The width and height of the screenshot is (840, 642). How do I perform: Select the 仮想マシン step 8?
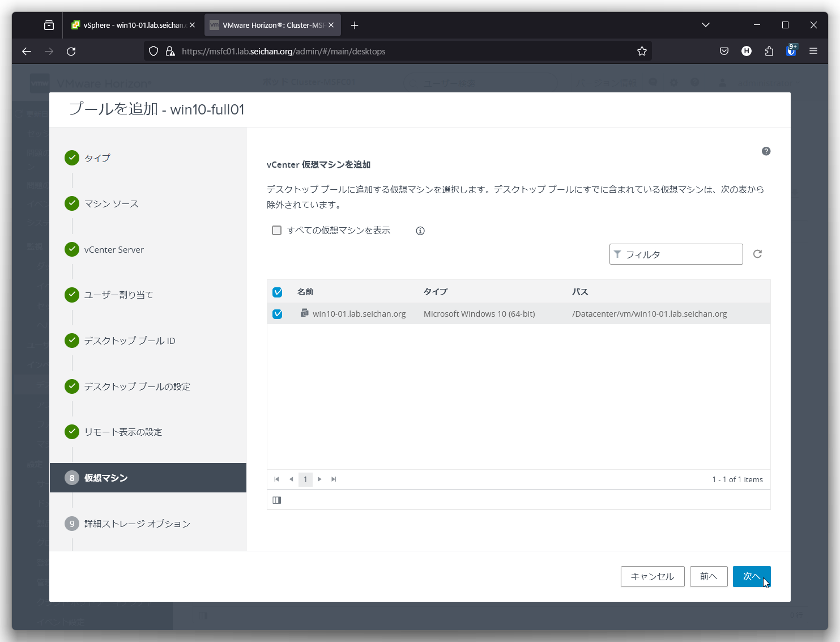pyautogui.click(x=148, y=478)
